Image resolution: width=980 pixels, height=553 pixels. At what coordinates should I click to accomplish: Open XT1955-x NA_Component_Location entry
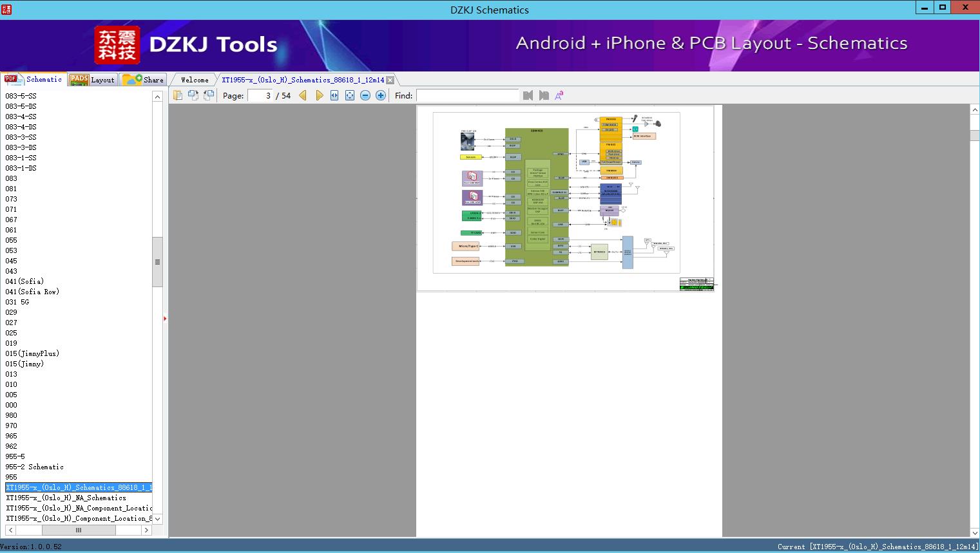point(79,508)
